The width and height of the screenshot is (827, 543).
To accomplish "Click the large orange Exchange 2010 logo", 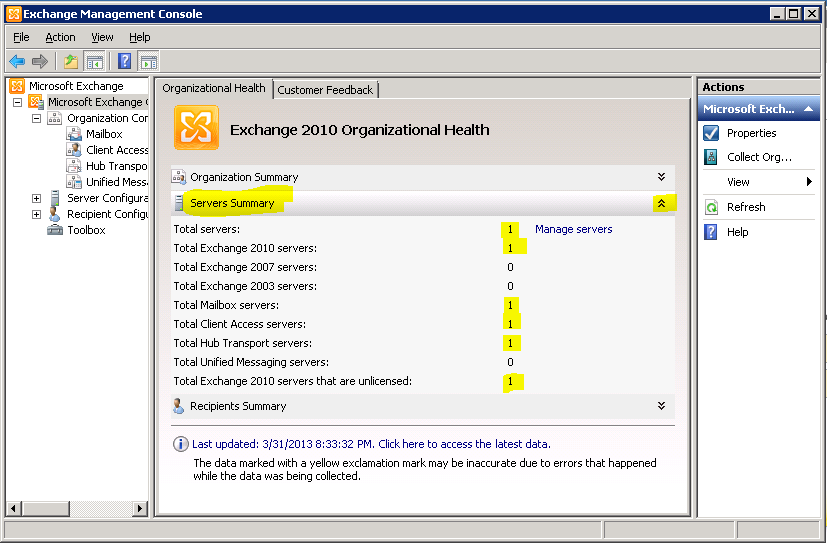I will pos(196,128).
